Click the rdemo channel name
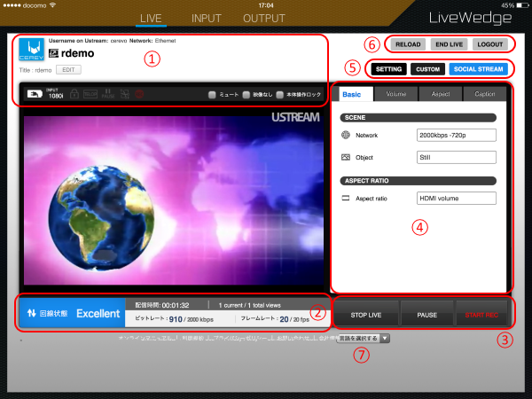532x399 pixels. tap(77, 53)
